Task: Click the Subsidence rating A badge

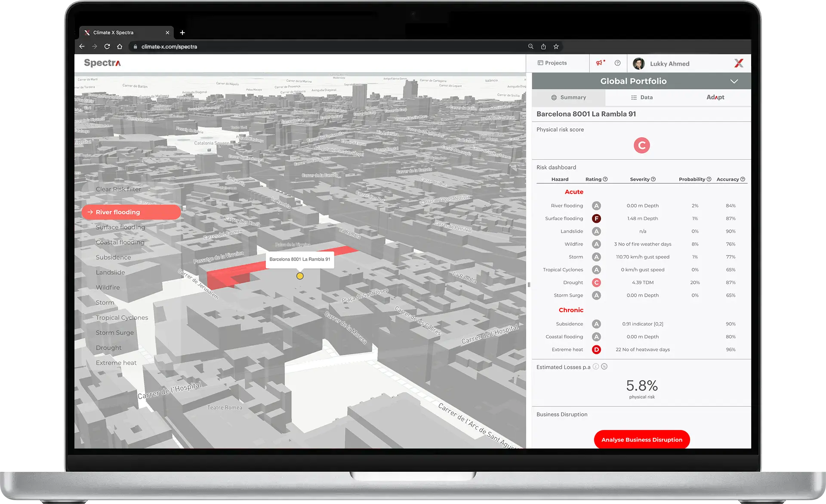Action: click(596, 324)
